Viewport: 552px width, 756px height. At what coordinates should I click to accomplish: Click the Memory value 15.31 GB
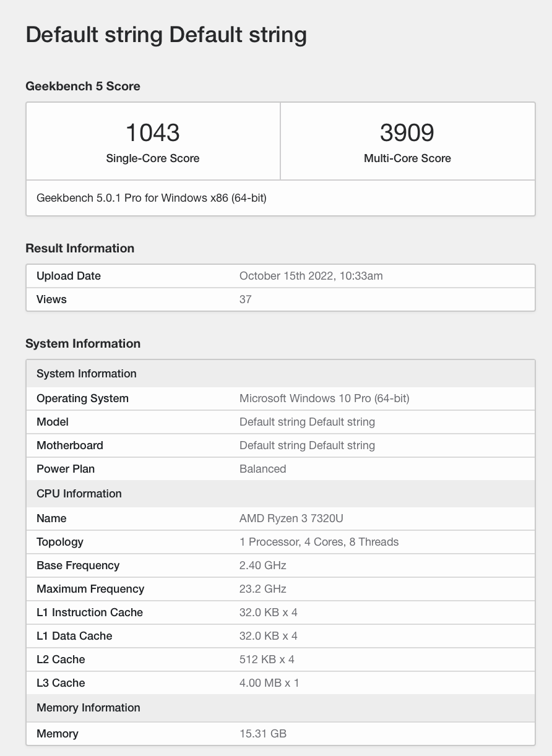click(x=262, y=734)
